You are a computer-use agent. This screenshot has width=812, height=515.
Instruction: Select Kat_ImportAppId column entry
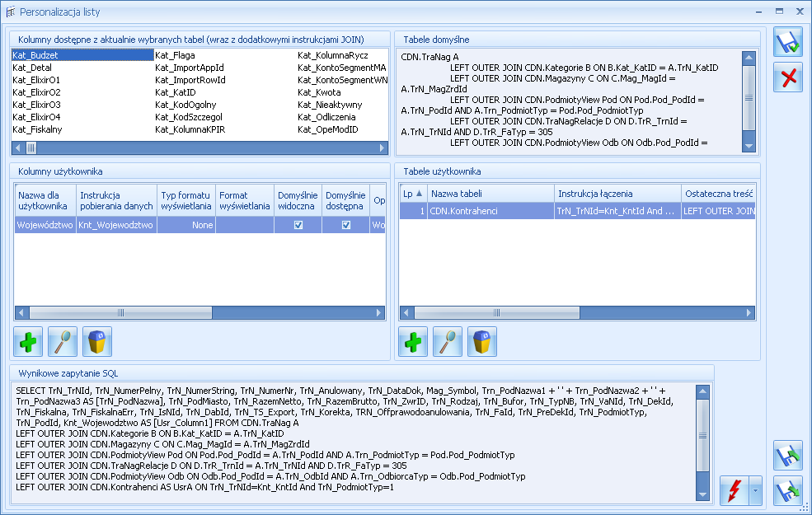[x=190, y=68]
